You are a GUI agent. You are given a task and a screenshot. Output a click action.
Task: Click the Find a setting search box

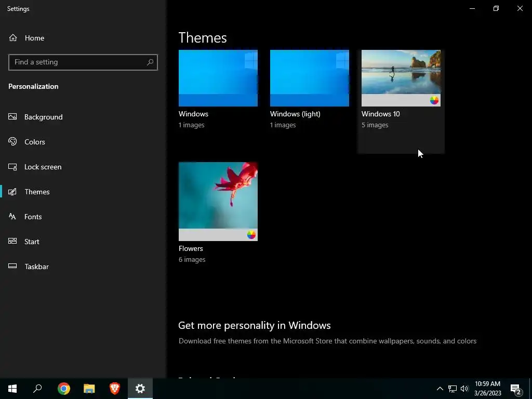(x=83, y=62)
